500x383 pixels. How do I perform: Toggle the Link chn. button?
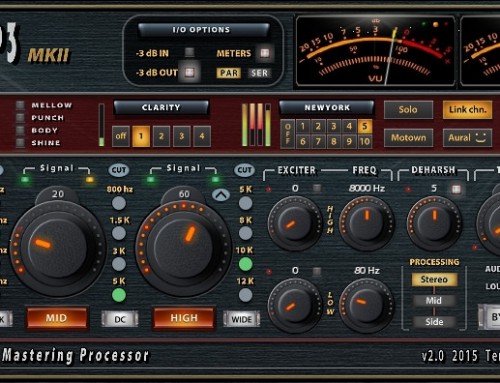pyautogui.click(x=467, y=110)
